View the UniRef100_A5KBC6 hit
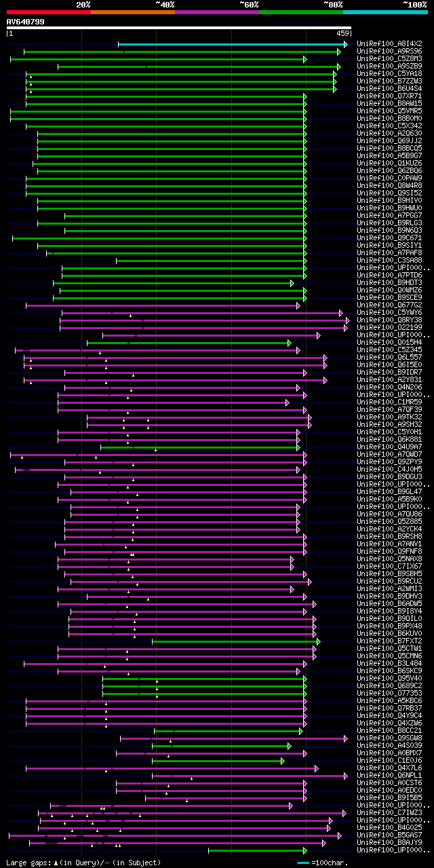Image resolution: width=434 pixels, height=868 pixels. pos(389,701)
